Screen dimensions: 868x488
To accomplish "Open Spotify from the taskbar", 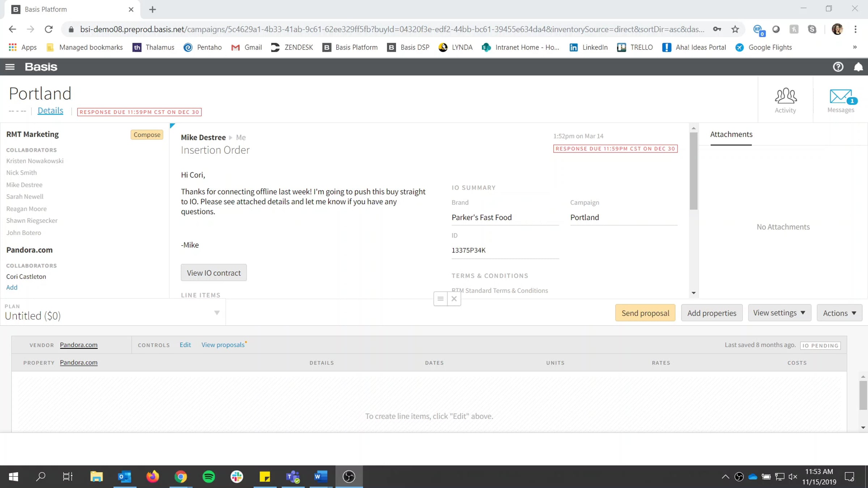I will (209, 476).
